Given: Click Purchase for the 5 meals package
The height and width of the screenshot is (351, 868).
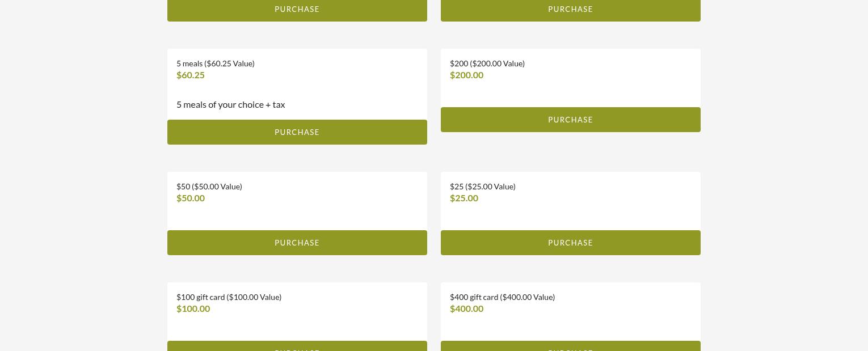Looking at the screenshot, I should pyautogui.click(x=297, y=132).
